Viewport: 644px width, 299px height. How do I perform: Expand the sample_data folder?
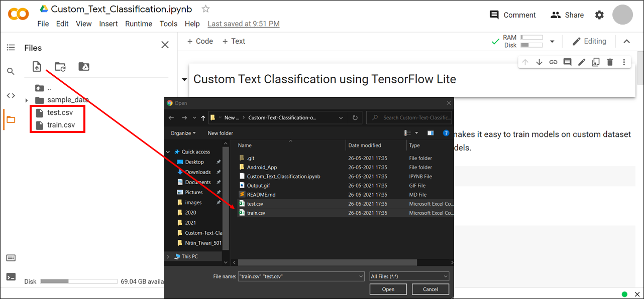pyautogui.click(x=27, y=100)
